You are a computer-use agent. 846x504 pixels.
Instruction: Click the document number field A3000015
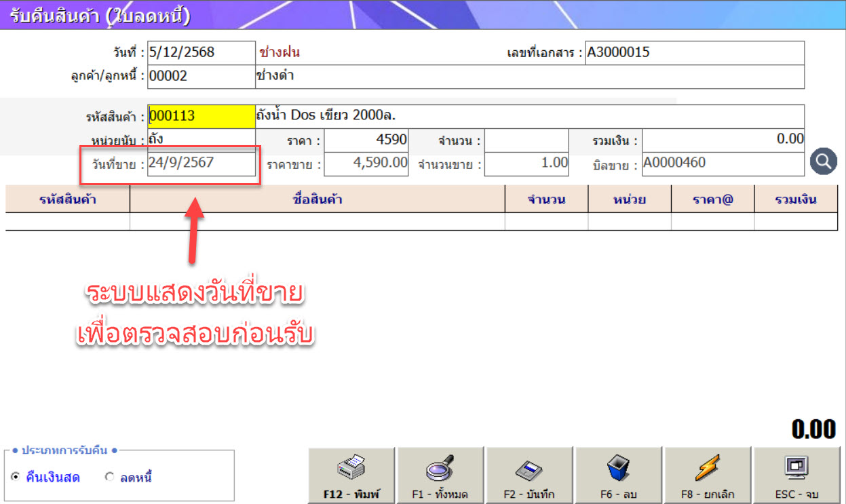(x=694, y=52)
